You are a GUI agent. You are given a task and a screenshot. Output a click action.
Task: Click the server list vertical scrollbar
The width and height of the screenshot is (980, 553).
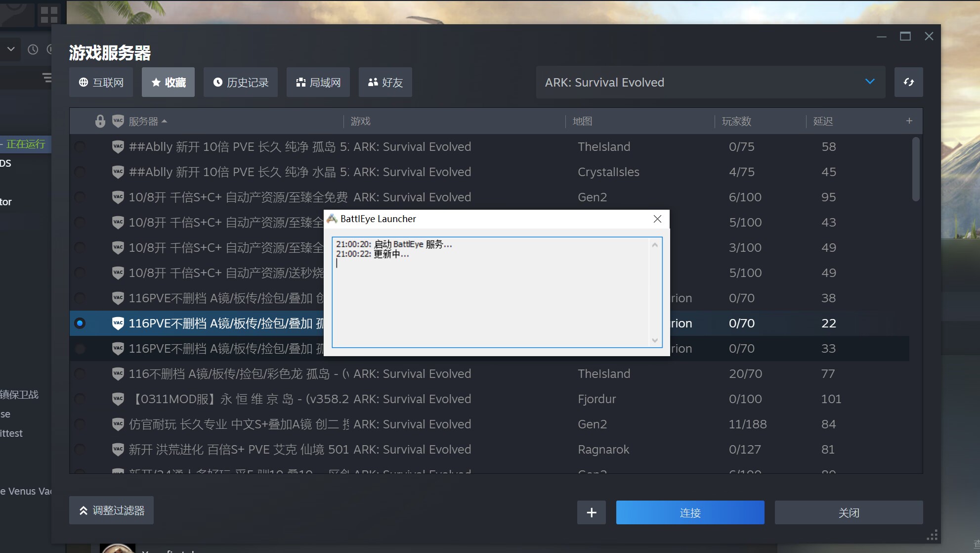[x=916, y=169]
